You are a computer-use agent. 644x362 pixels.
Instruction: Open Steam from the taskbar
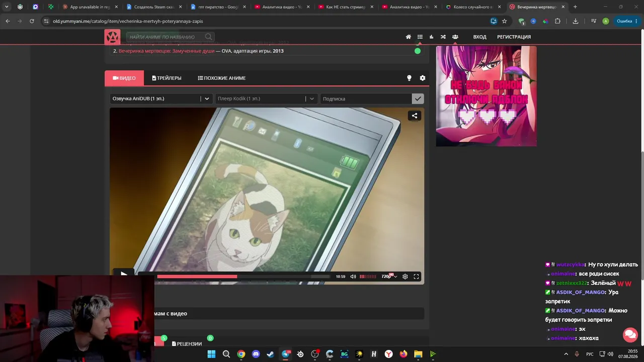pos(271,354)
